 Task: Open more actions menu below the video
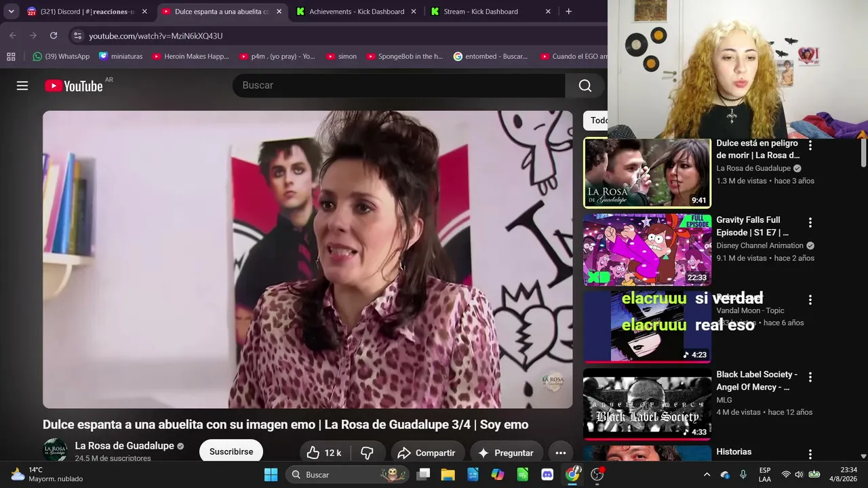pyautogui.click(x=561, y=453)
